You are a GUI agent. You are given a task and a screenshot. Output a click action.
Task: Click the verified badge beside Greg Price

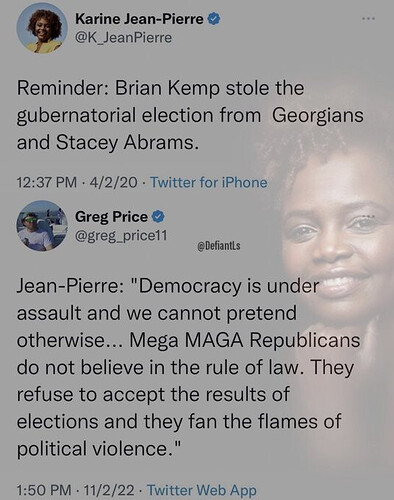click(x=158, y=217)
